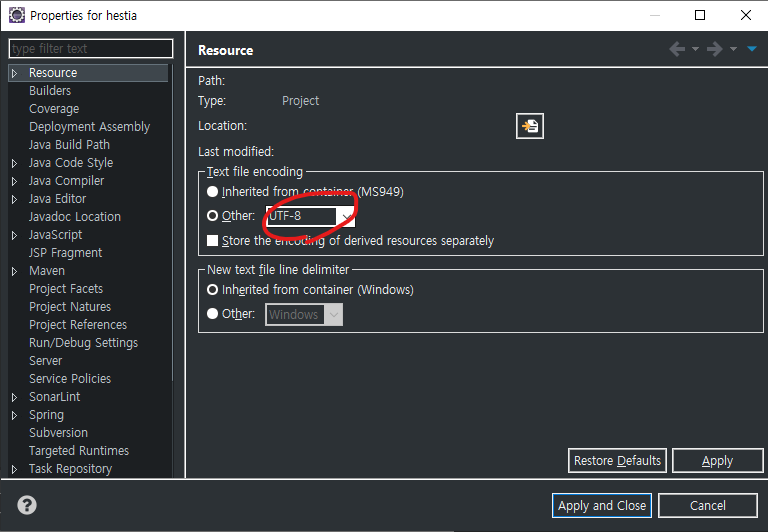Select Inherited from container (Windows) radio
Image resolution: width=768 pixels, height=532 pixels.
[212, 290]
